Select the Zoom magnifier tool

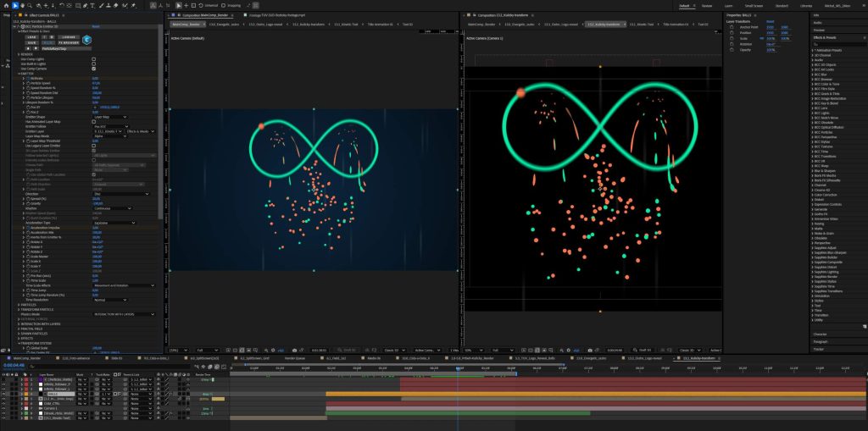click(x=31, y=5)
